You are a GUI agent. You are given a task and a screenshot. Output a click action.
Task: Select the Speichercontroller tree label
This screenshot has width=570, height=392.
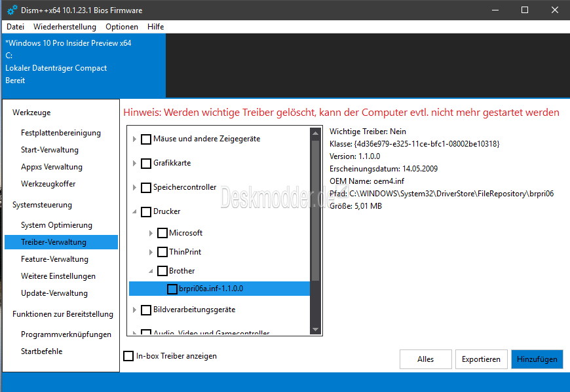(x=185, y=187)
